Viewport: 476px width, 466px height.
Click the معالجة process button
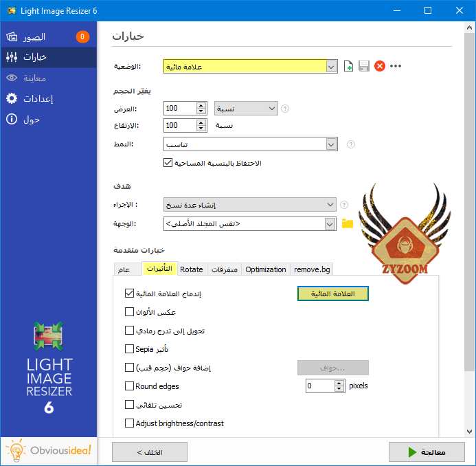click(427, 452)
